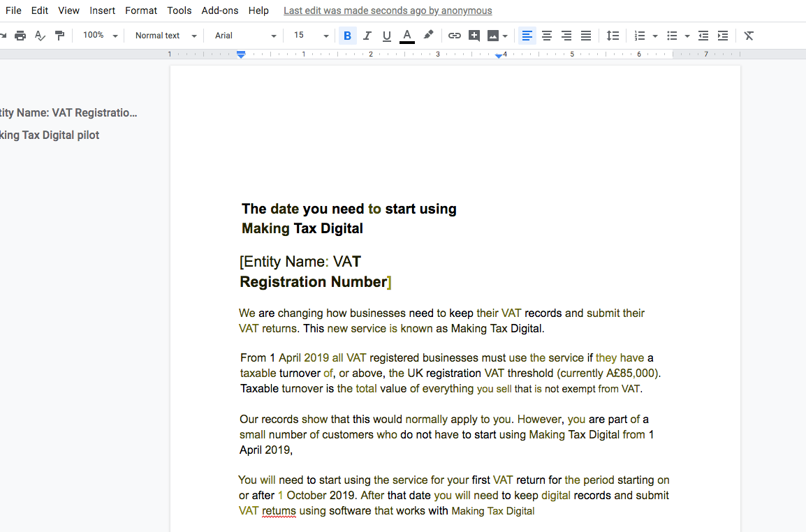The width and height of the screenshot is (806, 532).
Task: Open the font size 15 dropdown
Action: pyautogui.click(x=311, y=36)
